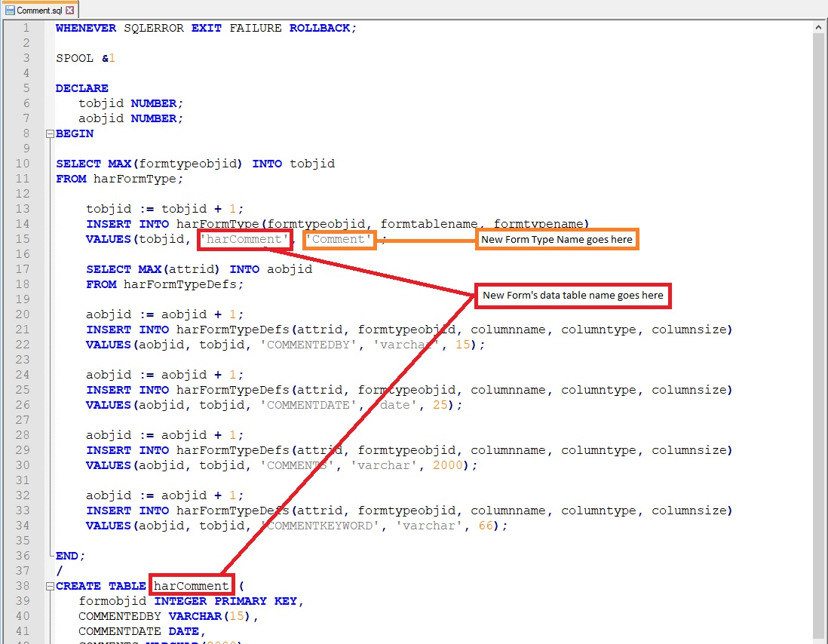Place cursor on formobjid INTEGER PRIMARY KEY line
This screenshot has width=828, height=644.
point(189,601)
